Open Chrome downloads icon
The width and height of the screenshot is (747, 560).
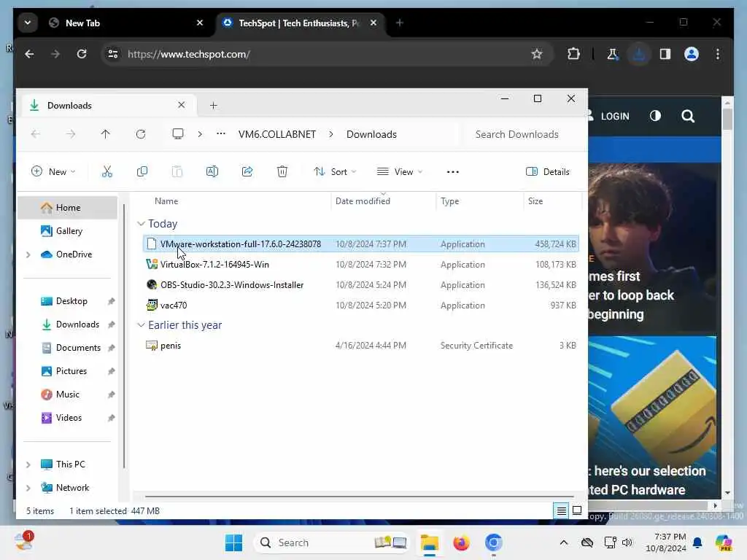point(639,54)
